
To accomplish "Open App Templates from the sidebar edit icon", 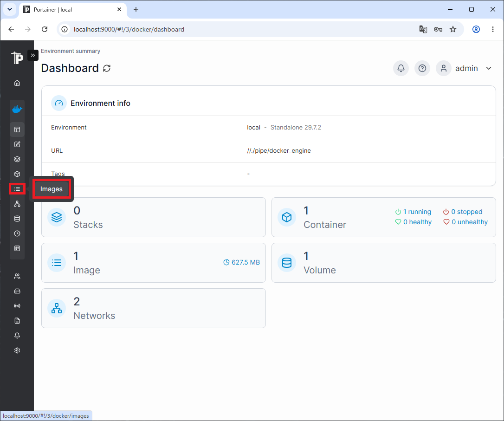I will (x=17, y=144).
